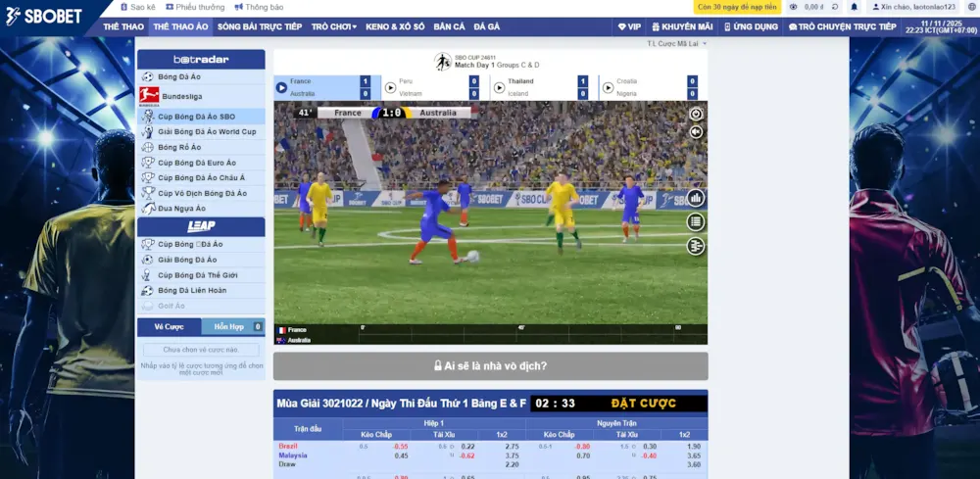Play the Peru vs Vietnam match
This screenshot has width=980, height=479.
tap(390, 87)
